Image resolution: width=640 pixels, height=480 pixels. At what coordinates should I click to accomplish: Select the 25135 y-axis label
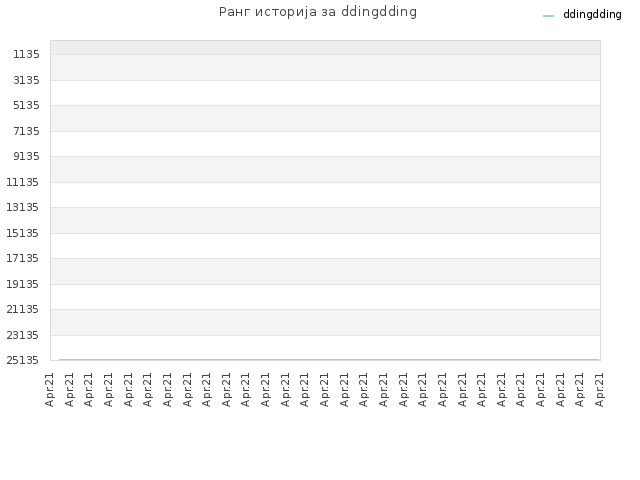(22, 360)
